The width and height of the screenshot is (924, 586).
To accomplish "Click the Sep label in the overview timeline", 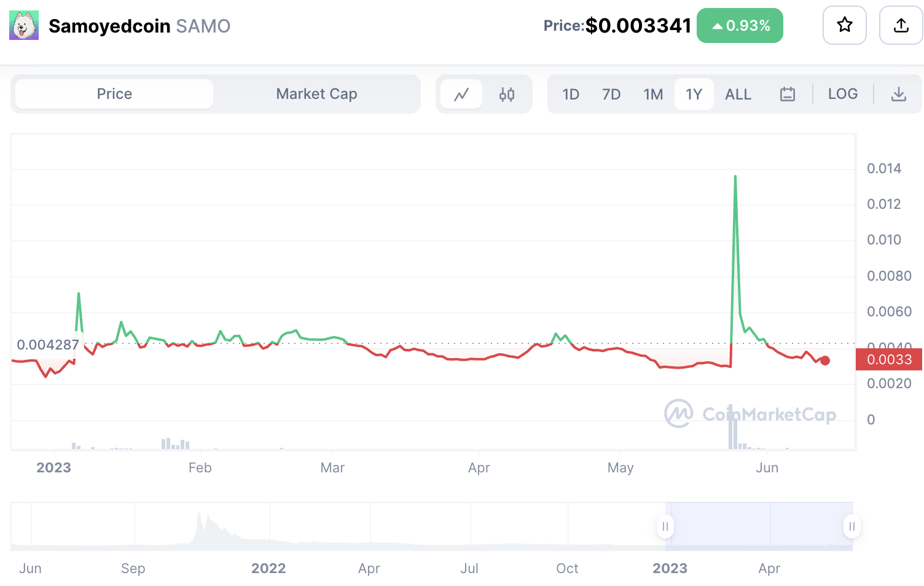I will coord(133,568).
